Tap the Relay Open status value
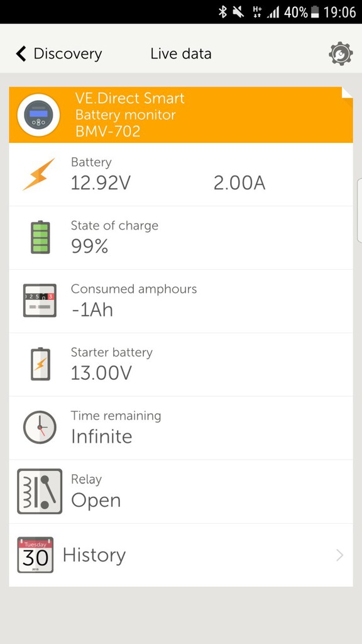The height and width of the screenshot is (644, 362). tap(96, 501)
